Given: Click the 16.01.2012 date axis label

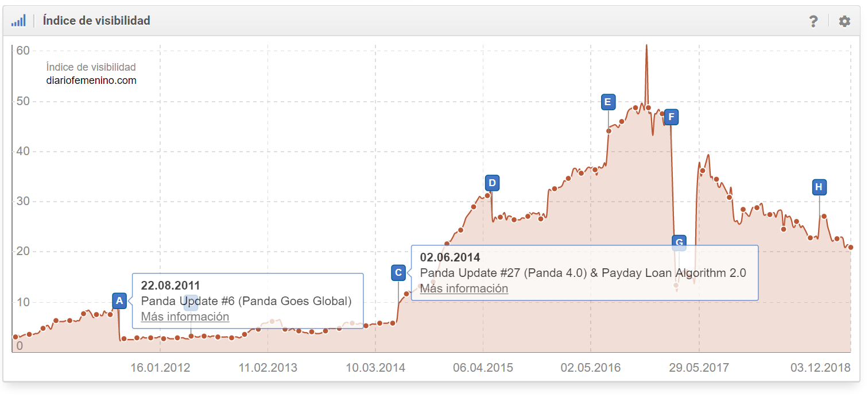Looking at the screenshot, I should (160, 368).
